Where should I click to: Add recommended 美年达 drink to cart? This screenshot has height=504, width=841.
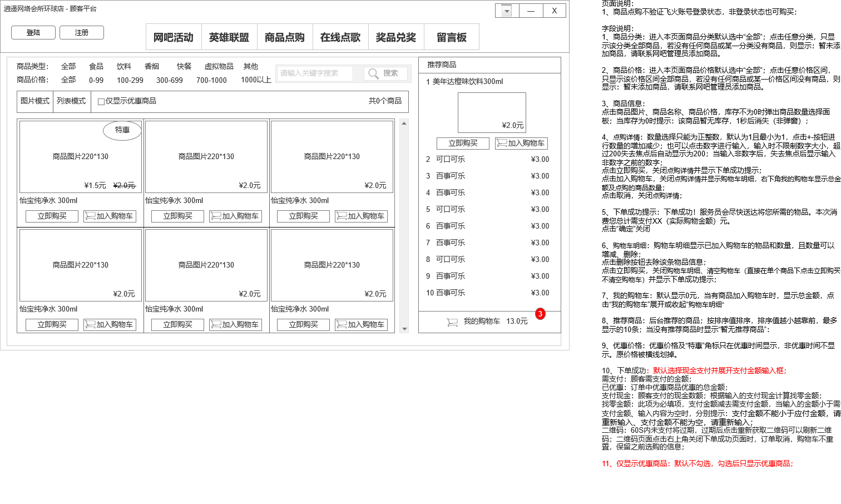point(521,144)
